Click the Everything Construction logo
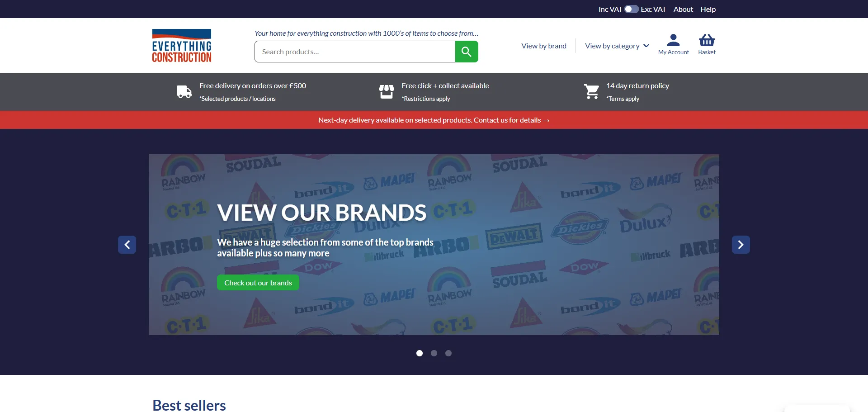Screen dimensions: 868x412 click(182, 46)
